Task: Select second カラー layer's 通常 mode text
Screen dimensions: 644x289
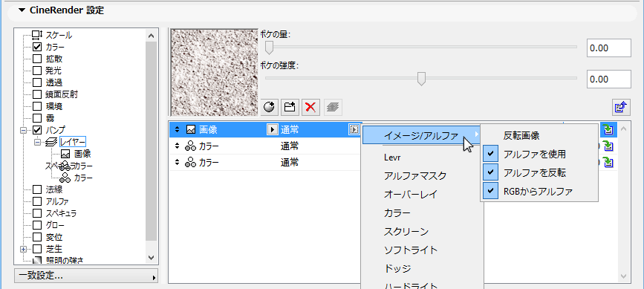Action: point(290,163)
